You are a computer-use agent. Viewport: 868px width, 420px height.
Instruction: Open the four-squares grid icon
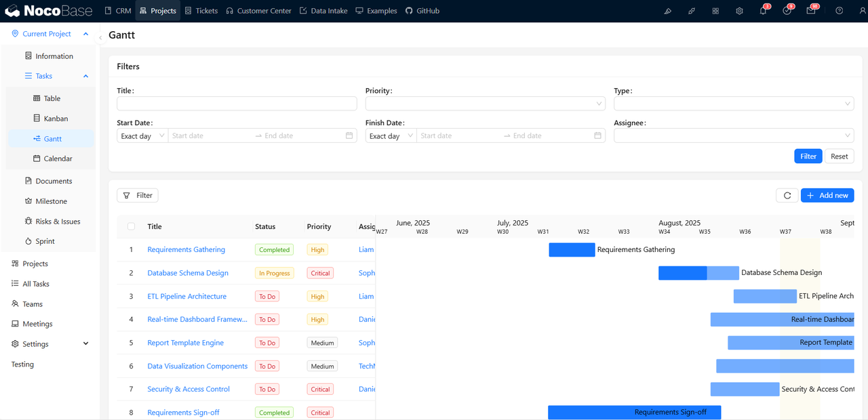click(715, 11)
